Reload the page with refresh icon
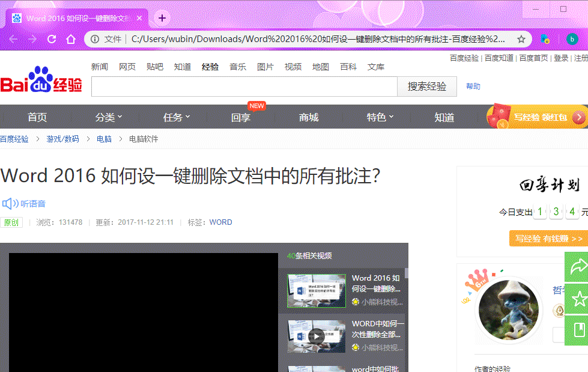 tap(52, 39)
